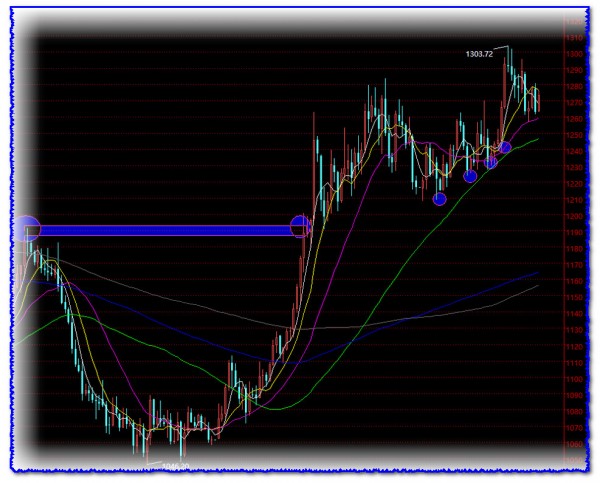Select the highest blue dot on the green line
This screenshot has height=483, width=600.
pos(505,148)
